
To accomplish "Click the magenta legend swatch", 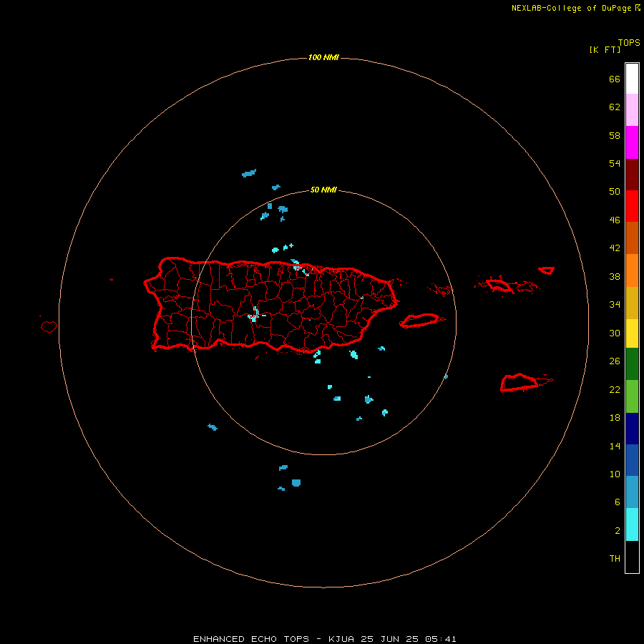I will [632, 142].
